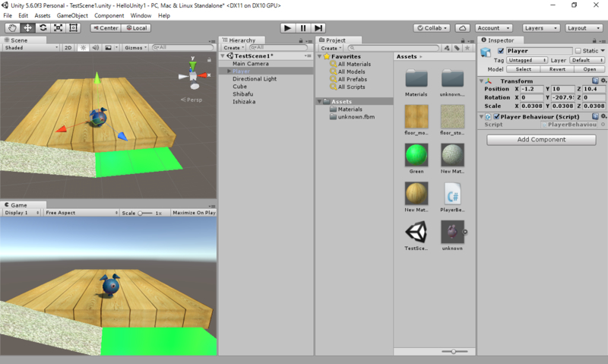Toggle the Static checkbox
Screen dimensions: 608x364
[x=578, y=51]
